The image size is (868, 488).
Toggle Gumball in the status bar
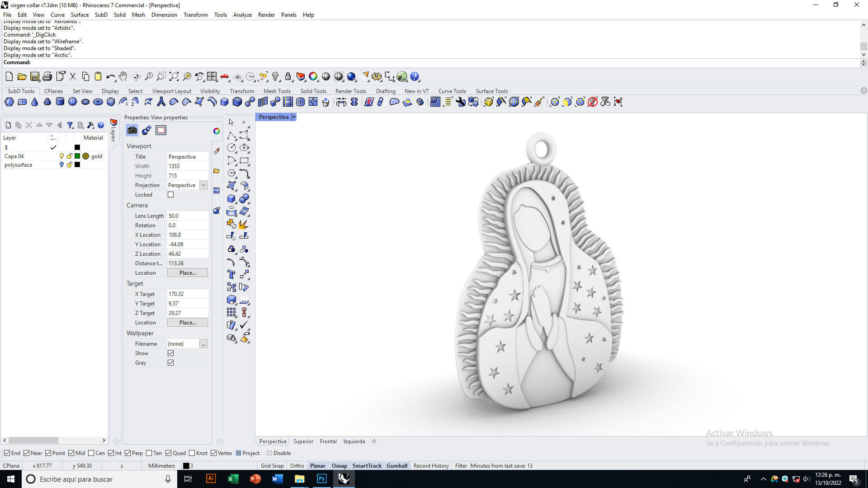(397, 466)
